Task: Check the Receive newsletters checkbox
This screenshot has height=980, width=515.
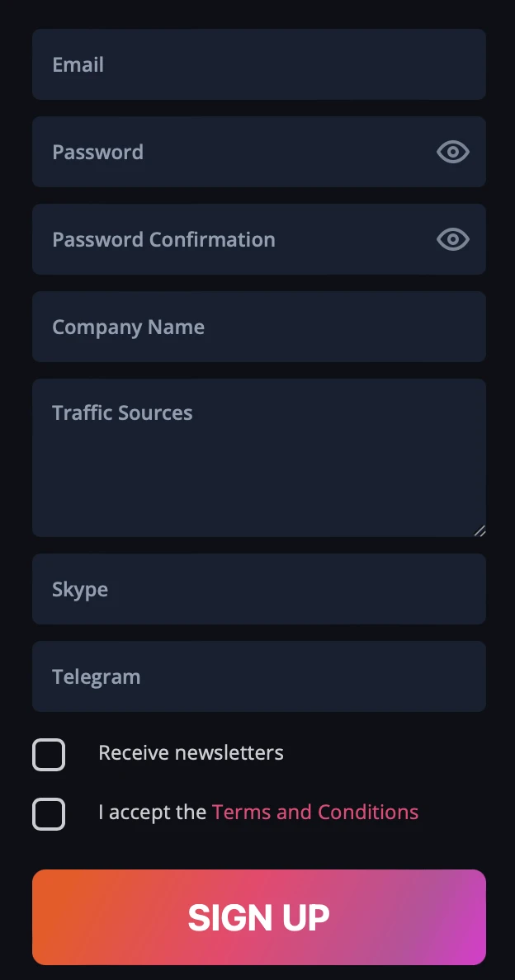Action: 49,754
